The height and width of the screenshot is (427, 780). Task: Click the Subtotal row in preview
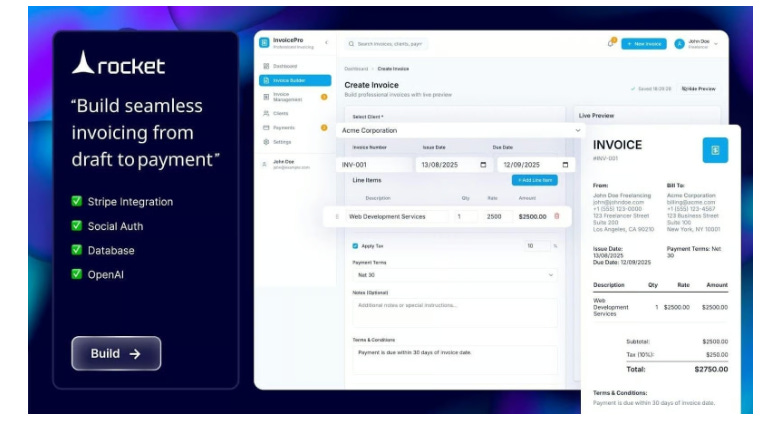click(x=677, y=342)
